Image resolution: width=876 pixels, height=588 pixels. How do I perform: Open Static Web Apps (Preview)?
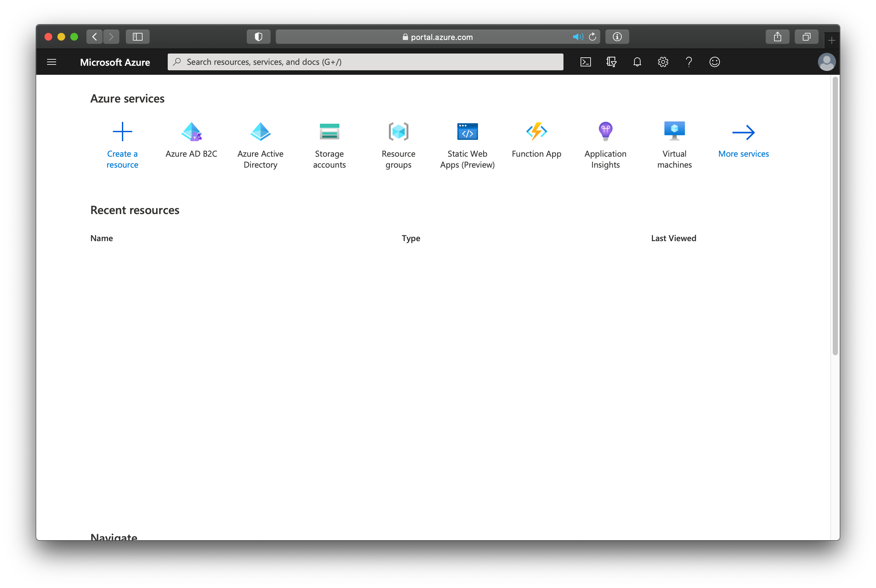pyautogui.click(x=467, y=145)
